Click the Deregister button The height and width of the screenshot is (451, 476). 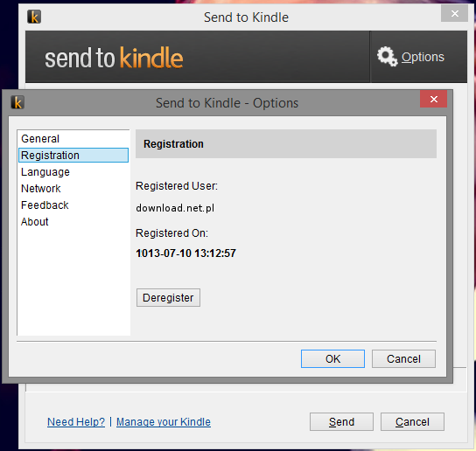pos(168,297)
